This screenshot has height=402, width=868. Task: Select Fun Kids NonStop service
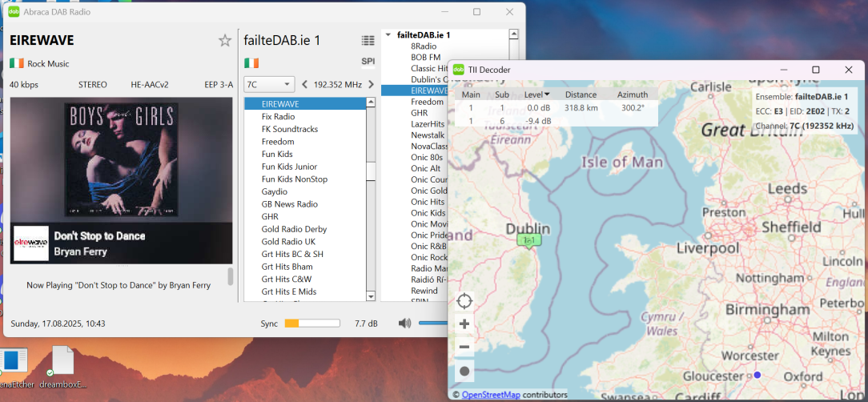(x=305, y=179)
